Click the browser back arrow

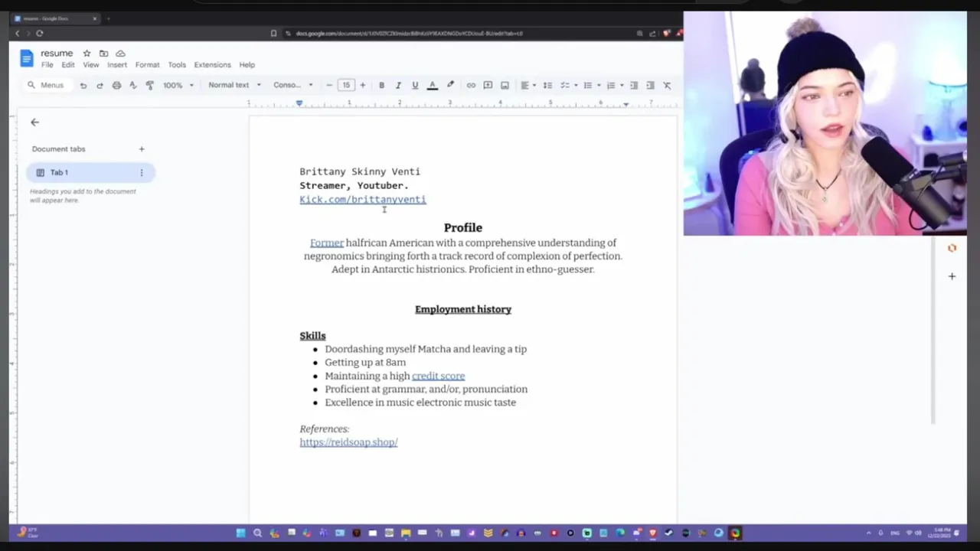click(18, 34)
